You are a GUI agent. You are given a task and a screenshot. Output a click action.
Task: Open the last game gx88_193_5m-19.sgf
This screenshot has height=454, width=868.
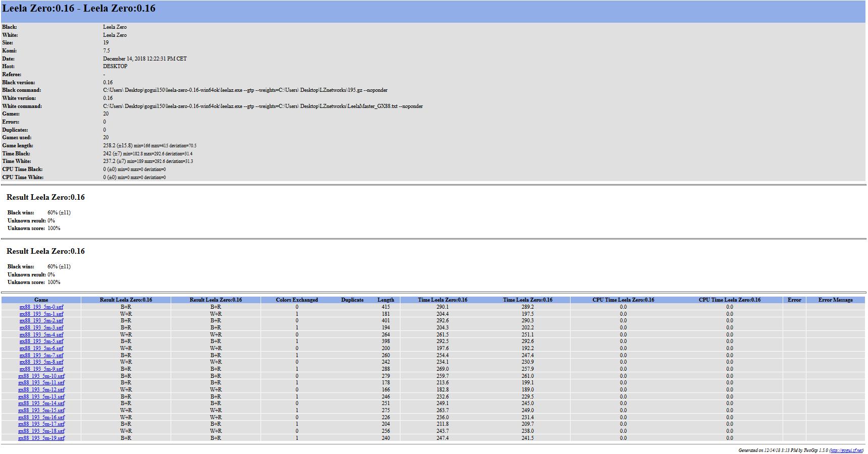[41, 438]
